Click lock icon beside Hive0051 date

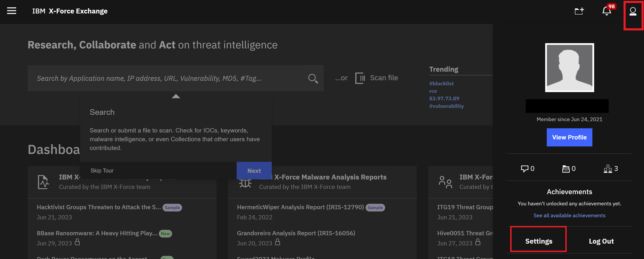478,242
